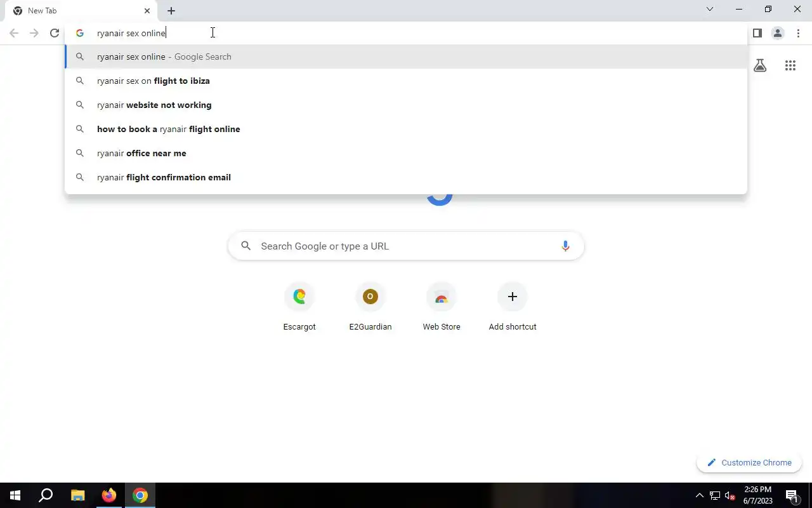This screenshot has height=508, width=812.
Task: Show hidden system tray icons
Action: tap(699, 495)
